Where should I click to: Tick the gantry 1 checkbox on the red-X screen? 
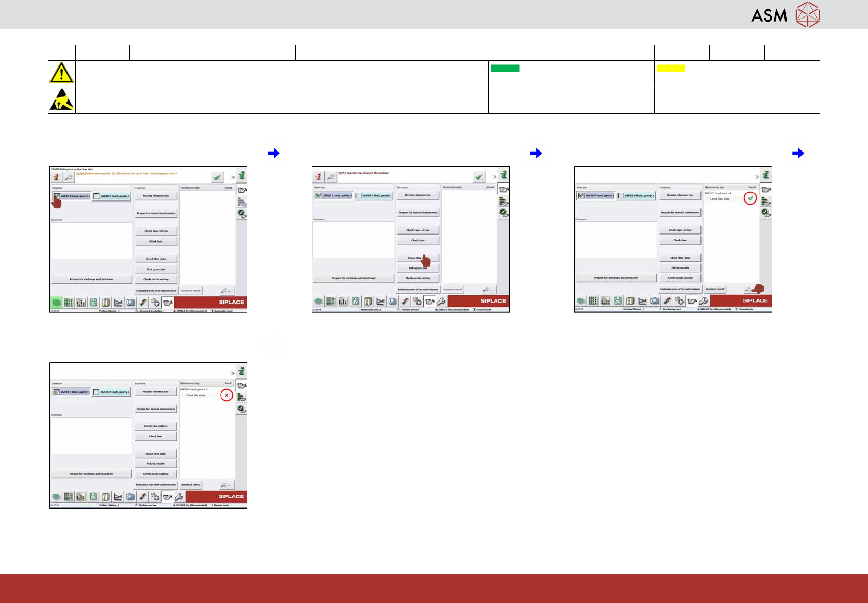[x=96, y=392]
